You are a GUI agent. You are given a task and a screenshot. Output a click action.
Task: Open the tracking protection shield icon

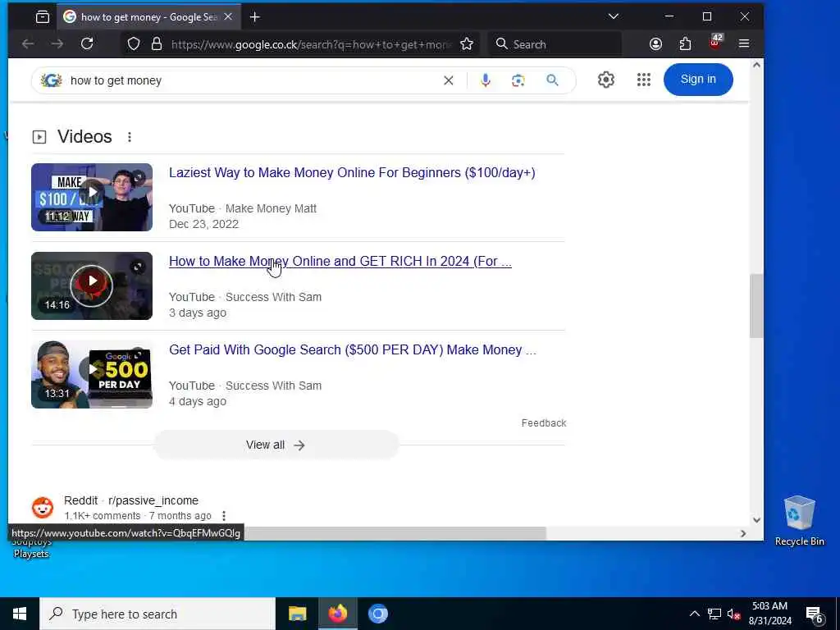[x=134, y=44]
